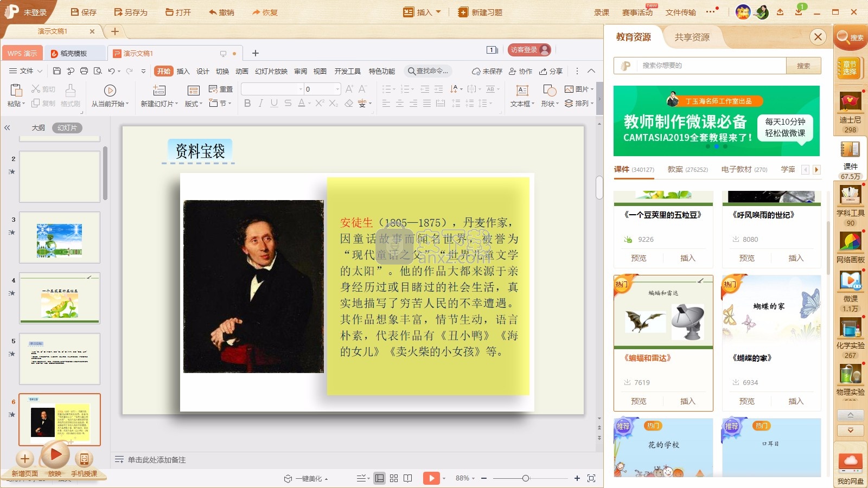Click the clear formatting eraser icon

click(x=349, y=103)
